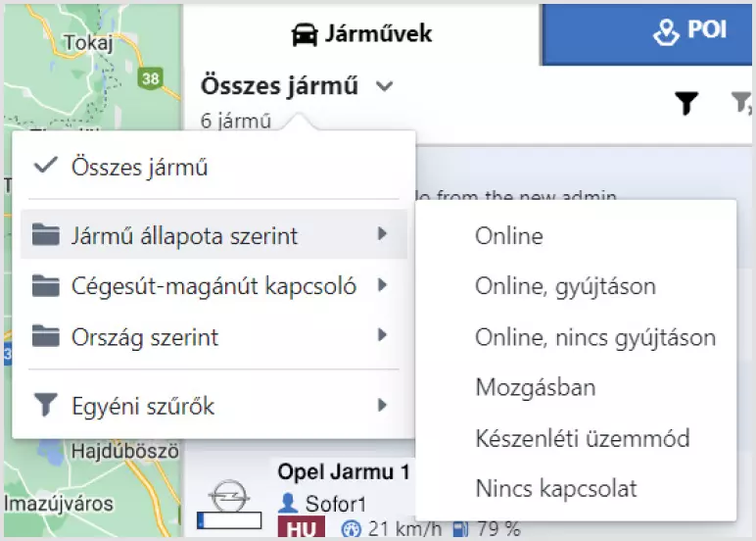Expand arrow next to Egyéni szűrők
The height and width of the screenshot is (541, 756).
[x=382, y=405]
